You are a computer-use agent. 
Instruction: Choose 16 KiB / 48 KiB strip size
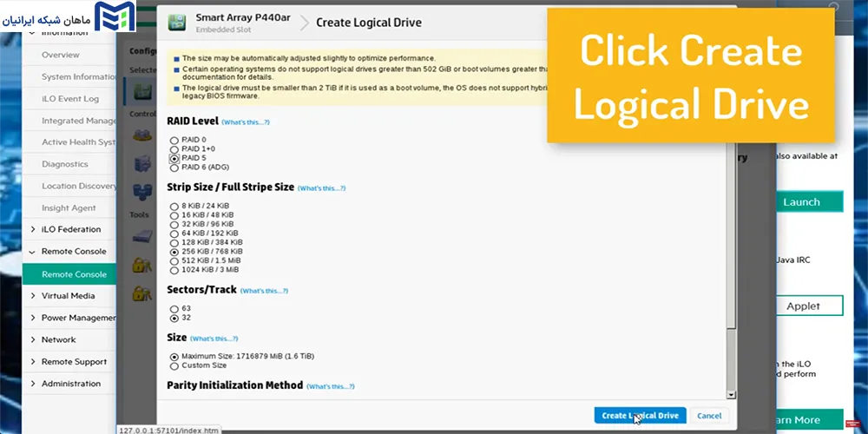174,215
